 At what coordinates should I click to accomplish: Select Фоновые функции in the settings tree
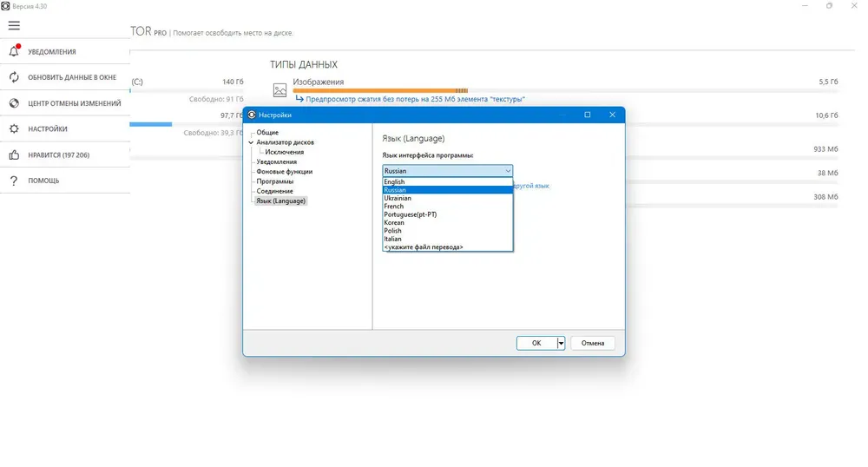click(284, 172)
